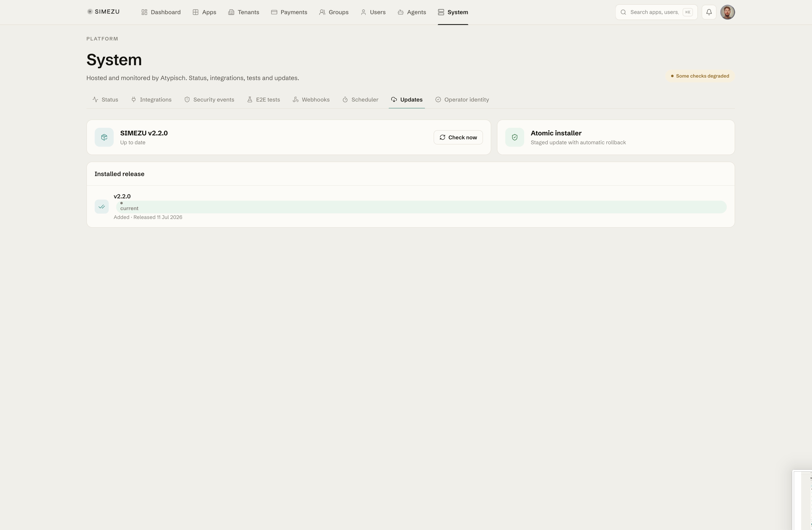Click the Atomic installer shield icon

click(515, 137)
